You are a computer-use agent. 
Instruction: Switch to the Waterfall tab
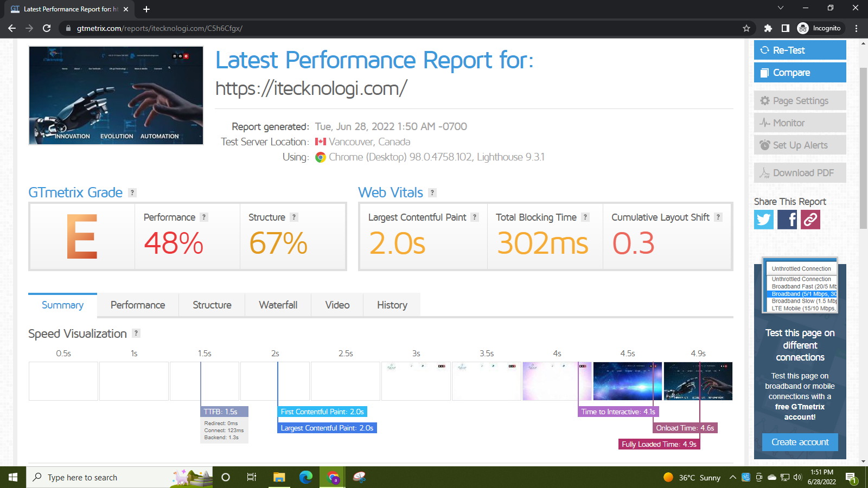point(278,305)
